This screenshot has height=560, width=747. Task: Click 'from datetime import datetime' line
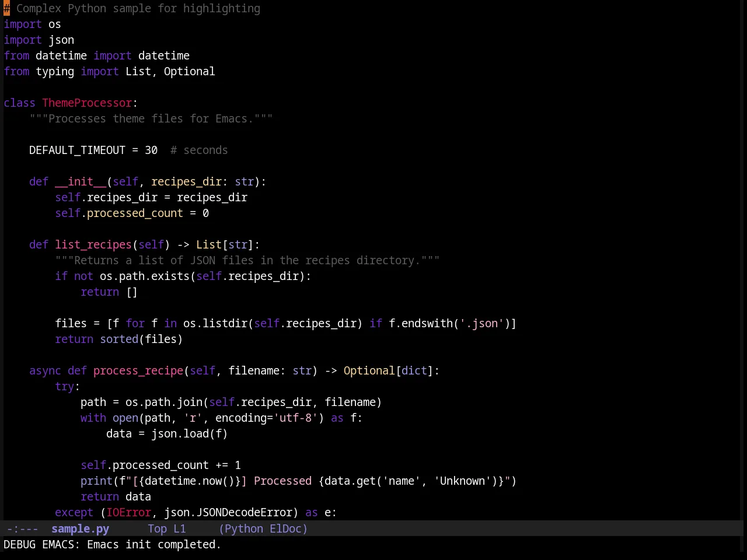[96, 55]
